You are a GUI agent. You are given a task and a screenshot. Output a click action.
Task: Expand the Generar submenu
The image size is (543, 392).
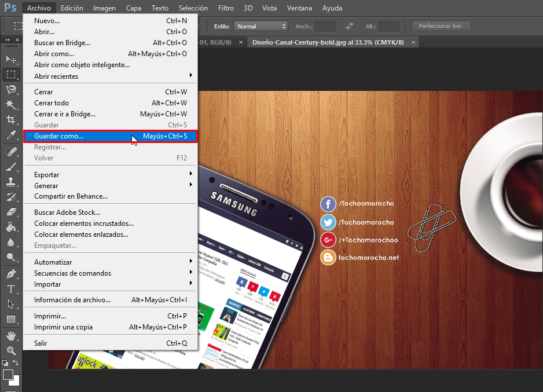point(110,186)
